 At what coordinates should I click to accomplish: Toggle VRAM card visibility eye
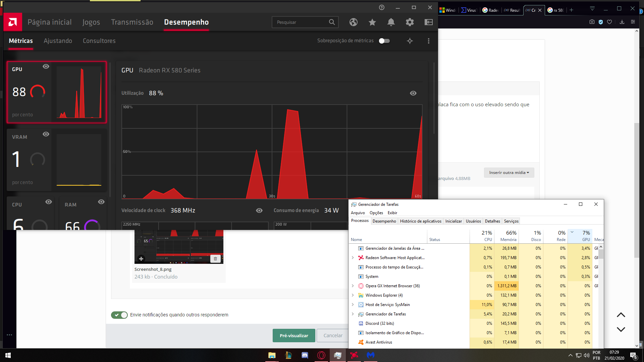click(x=46, y=134)
